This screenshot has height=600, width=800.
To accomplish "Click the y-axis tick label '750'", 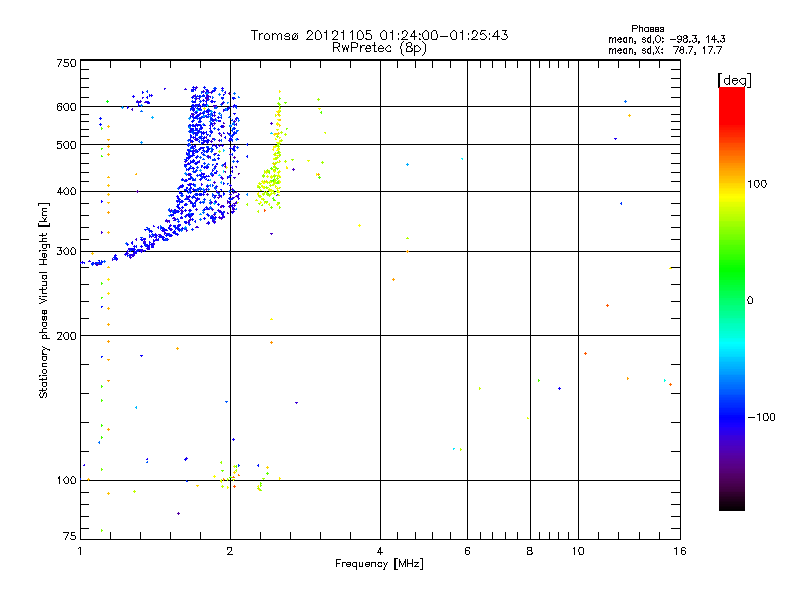I will coord(66,63).
